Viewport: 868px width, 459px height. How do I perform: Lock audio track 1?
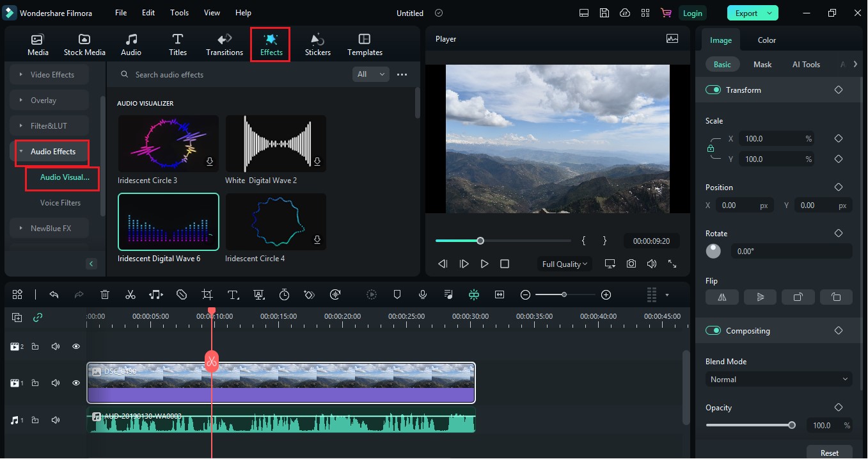click(35, 420)
